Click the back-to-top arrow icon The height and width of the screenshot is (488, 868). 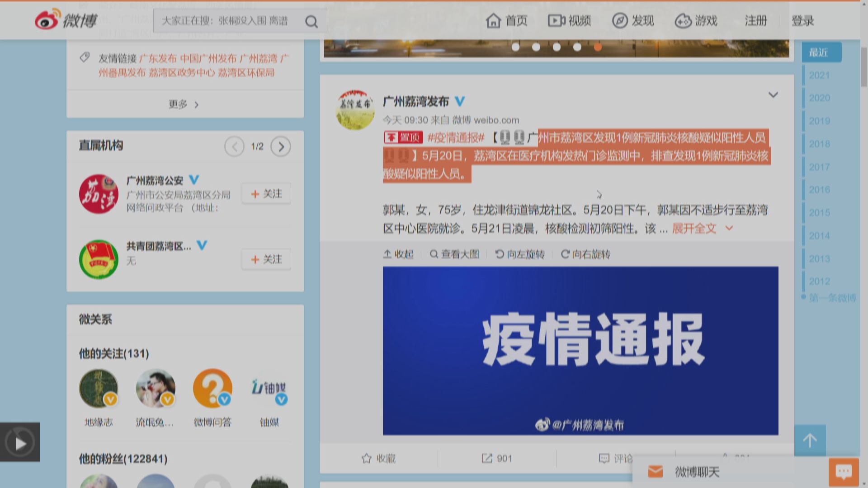809,440
